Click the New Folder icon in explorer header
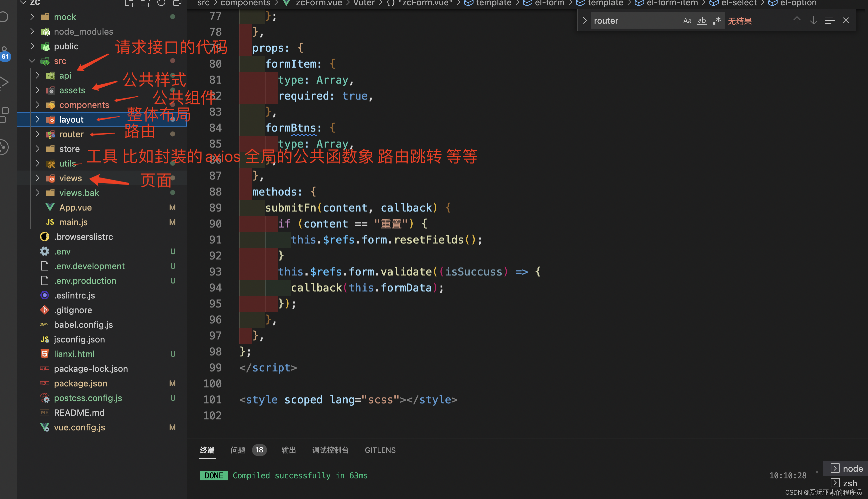 (145, 3)
